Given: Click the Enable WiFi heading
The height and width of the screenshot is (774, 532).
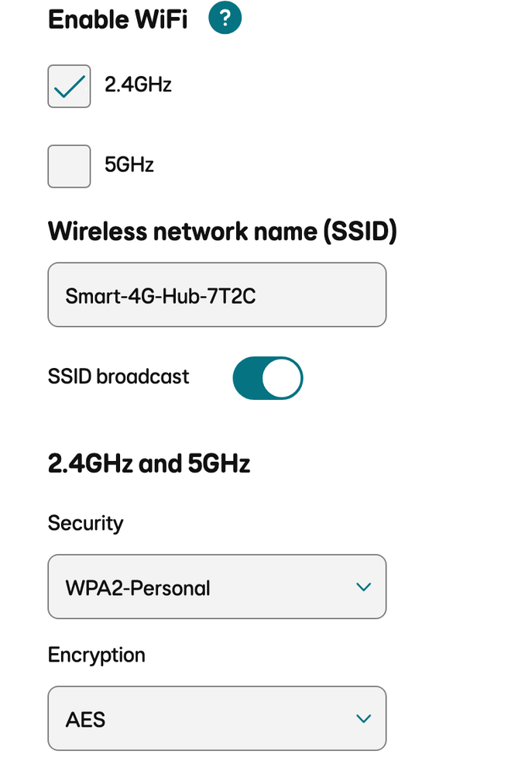Looking at the screenshot, I should click(x=118, y=19).
